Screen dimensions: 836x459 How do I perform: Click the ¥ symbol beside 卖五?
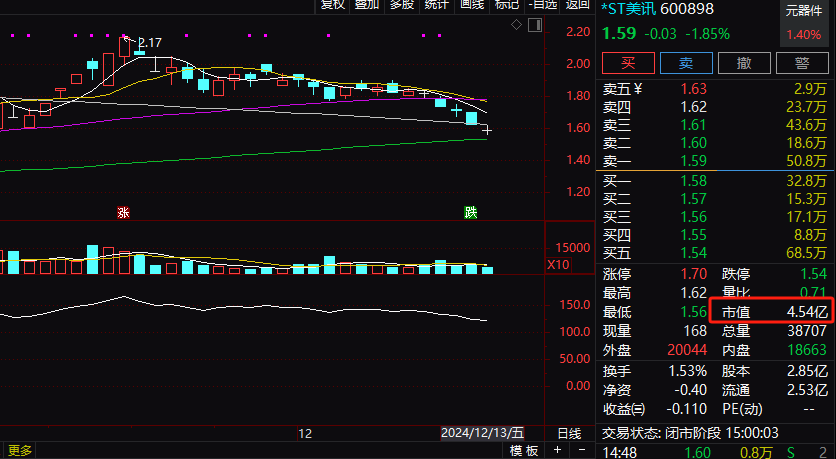[637, 88]
